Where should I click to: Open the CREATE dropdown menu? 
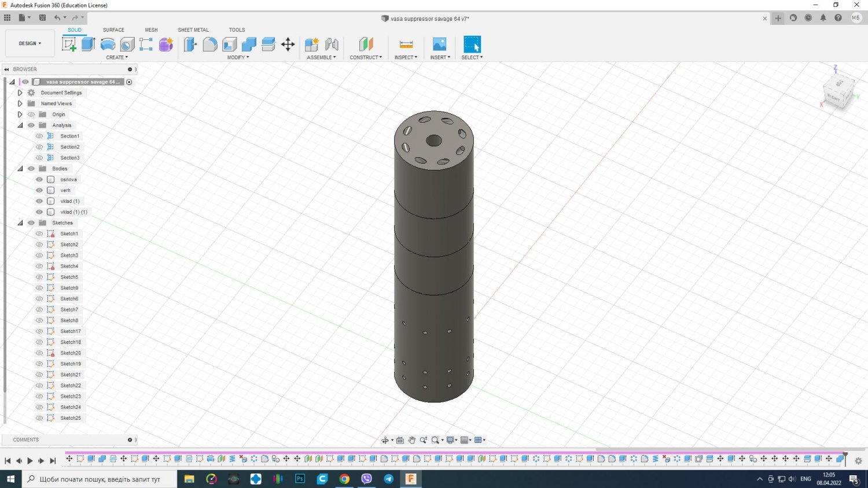point(117,57)
